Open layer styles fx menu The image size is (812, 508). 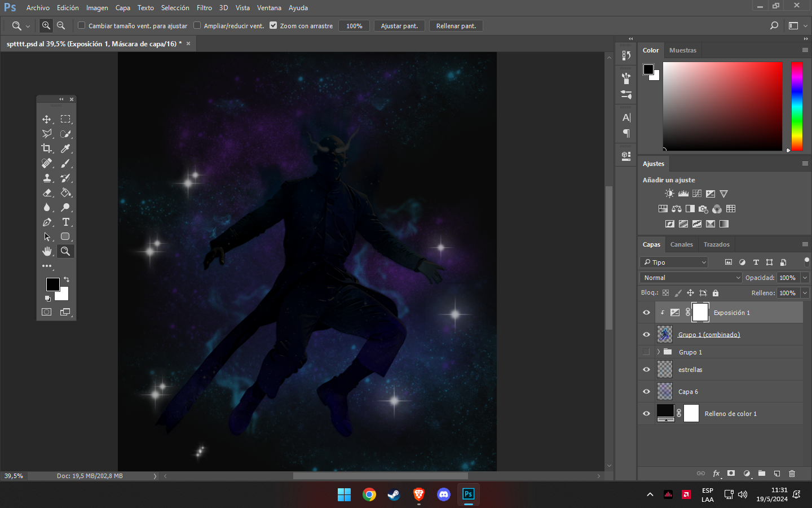pos(716,474)
